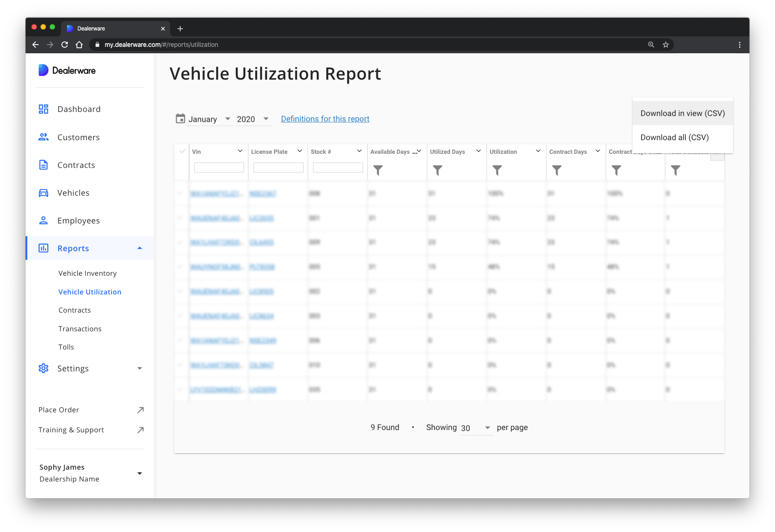This screenshot has height=532, width=775.
Task: Click the Contracts document icon in sidebar
Action: 43,165
